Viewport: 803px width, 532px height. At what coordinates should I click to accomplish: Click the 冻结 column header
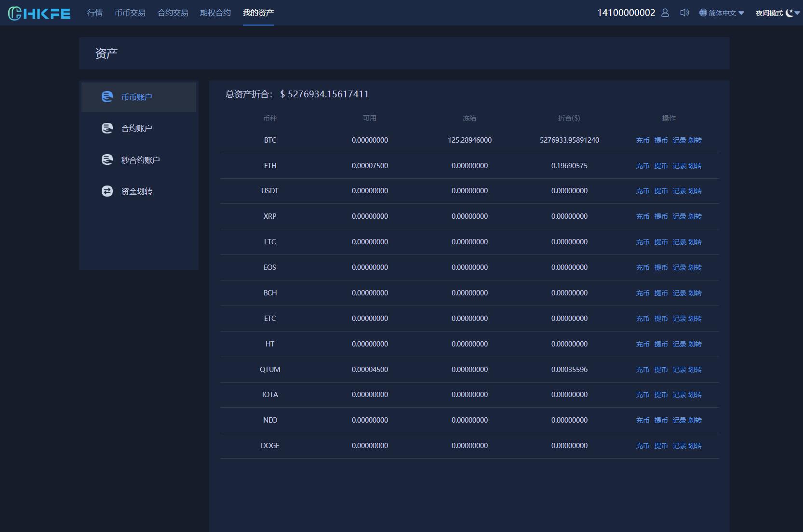pyautogui.click(x=469, y=118)
